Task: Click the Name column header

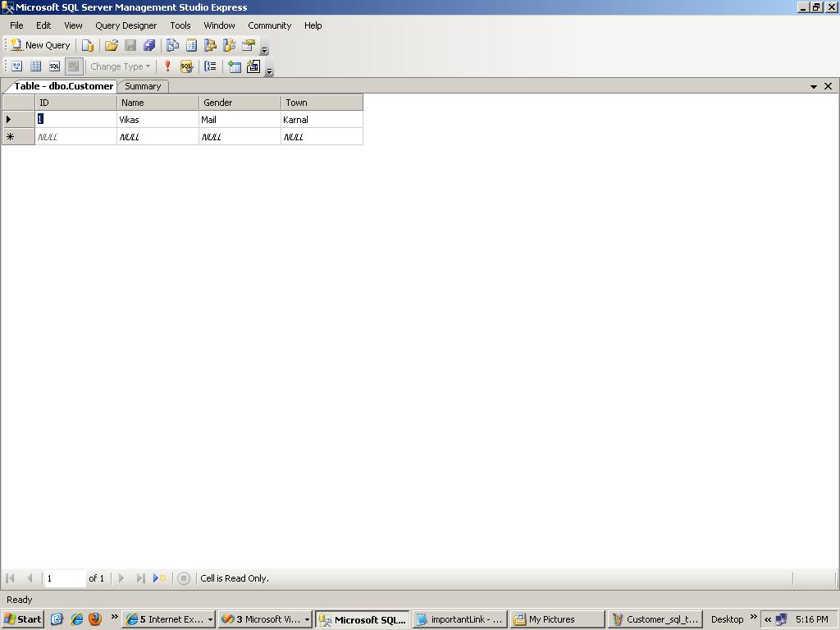Action: 158,103
